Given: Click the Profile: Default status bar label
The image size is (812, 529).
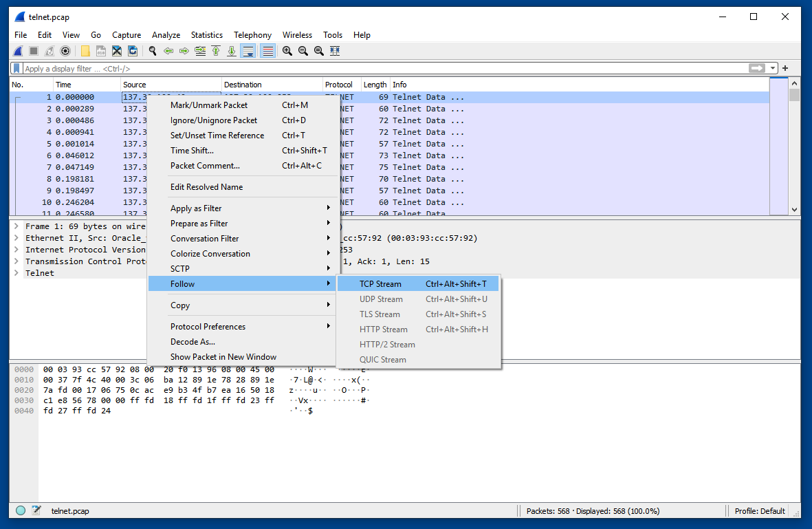Looking at the screenshot, I should pos(759,511).
